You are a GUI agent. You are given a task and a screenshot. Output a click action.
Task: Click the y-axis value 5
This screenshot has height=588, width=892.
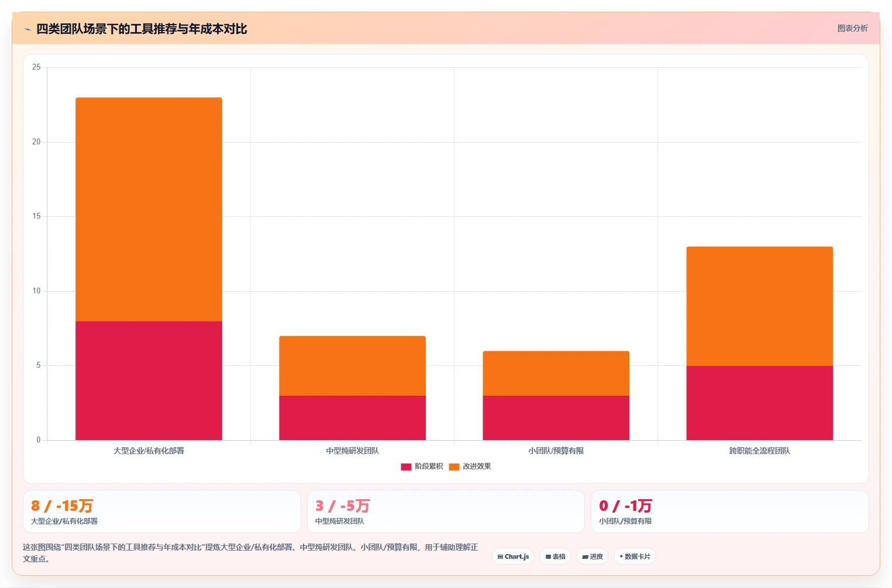pos(39,365)
